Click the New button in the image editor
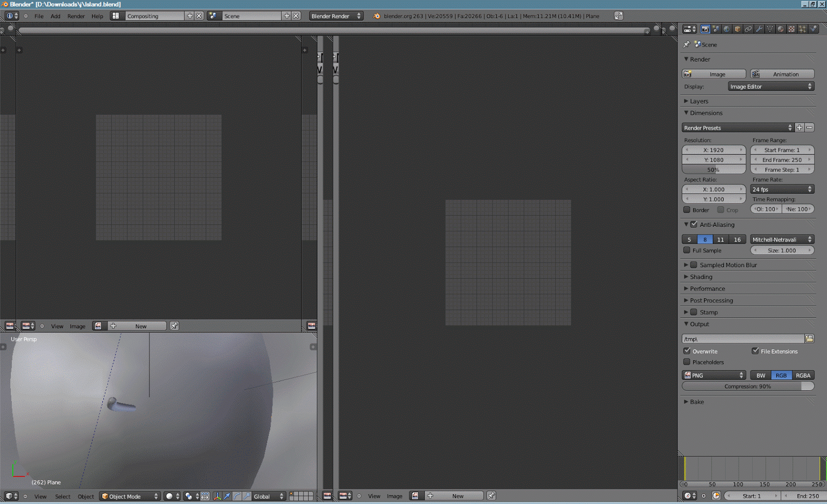 (141, 326)
